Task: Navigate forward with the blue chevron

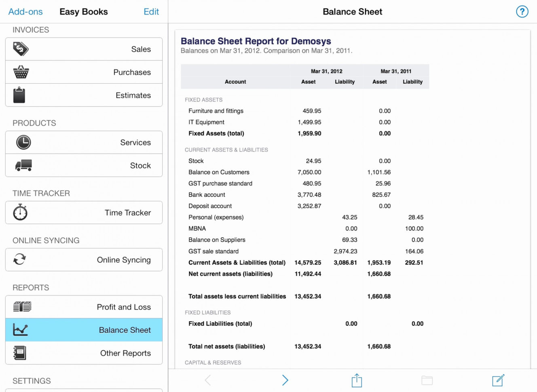Action: (285, 380)
